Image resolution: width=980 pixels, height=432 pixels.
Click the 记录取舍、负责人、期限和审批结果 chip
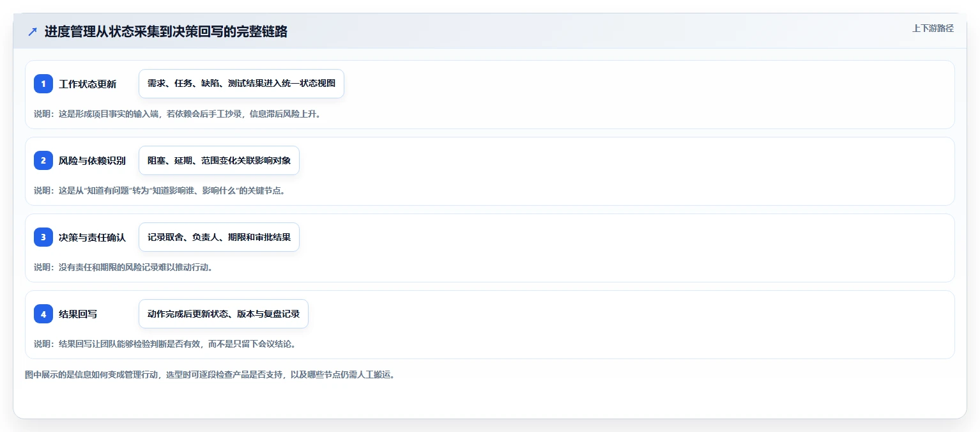click(x=219, y=237)
